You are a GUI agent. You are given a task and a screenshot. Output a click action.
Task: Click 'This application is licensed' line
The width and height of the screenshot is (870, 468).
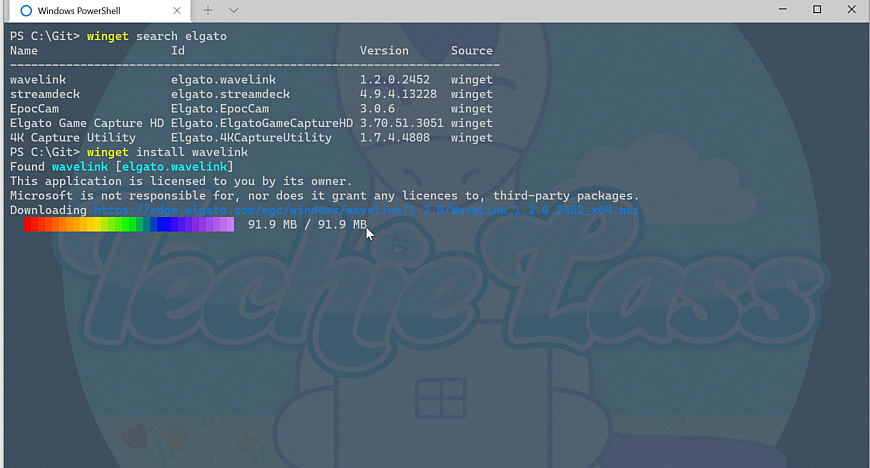181,181
